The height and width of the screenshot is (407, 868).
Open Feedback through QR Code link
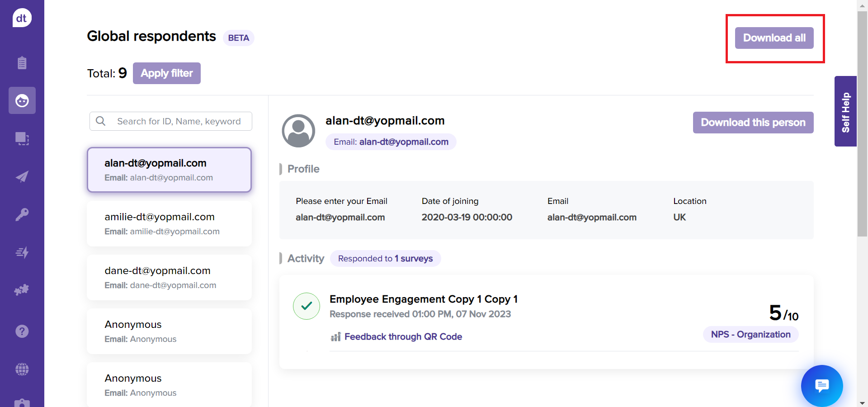click(403, 337)
